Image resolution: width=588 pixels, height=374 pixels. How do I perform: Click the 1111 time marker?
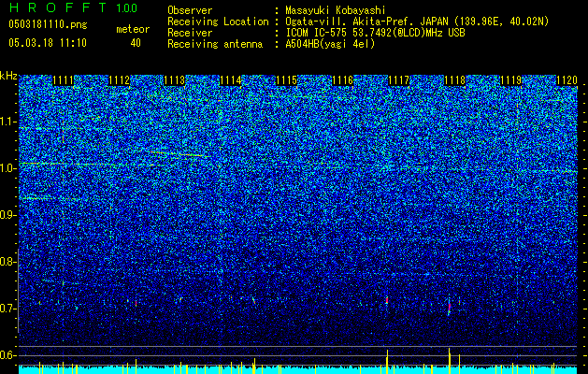[x=63, y=80]
